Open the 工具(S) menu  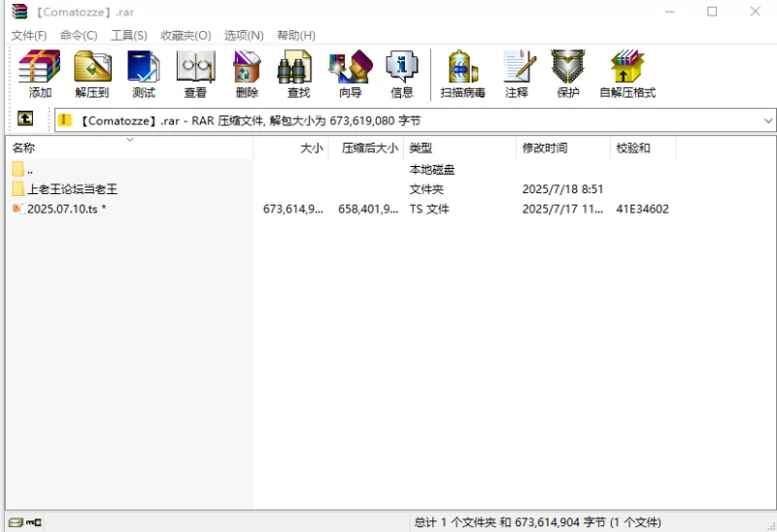[129, 35]
